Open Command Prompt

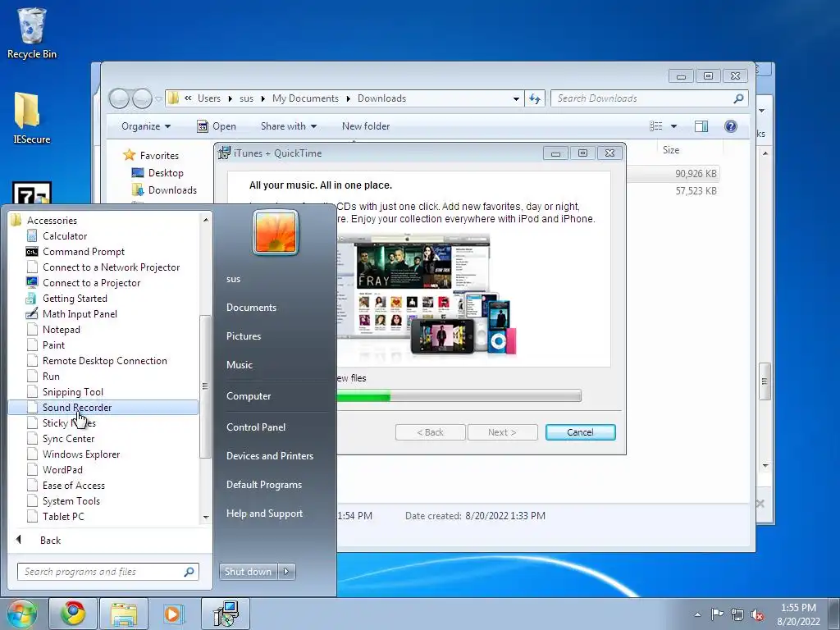coord(83,251)
